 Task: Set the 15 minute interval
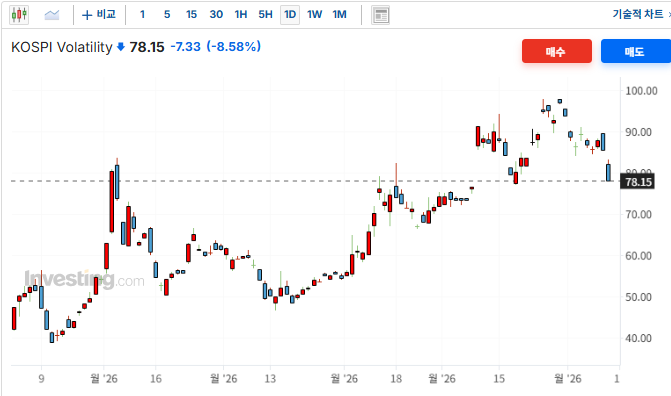(x=191, y=15)
